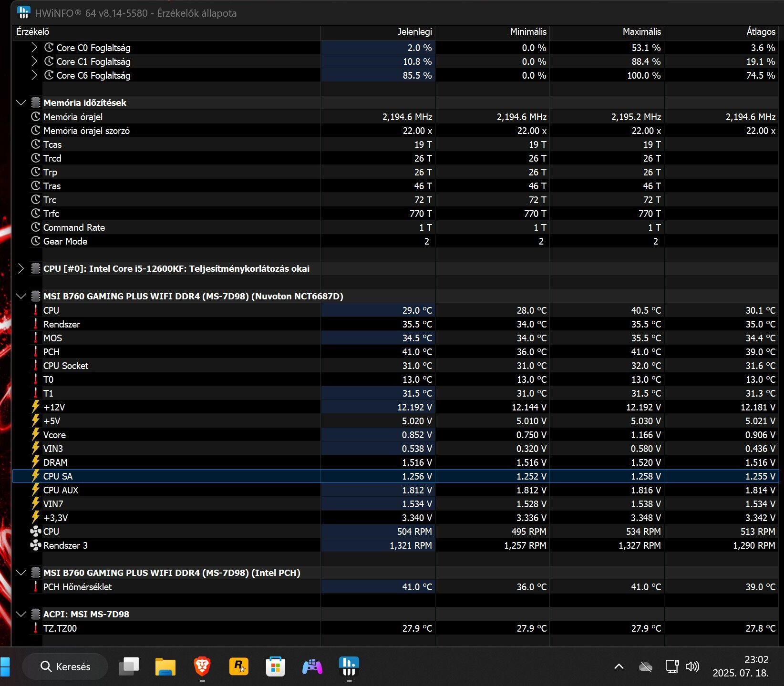Collapse the Memória időzítések section
784x686 pixels.
coord(21,102)
